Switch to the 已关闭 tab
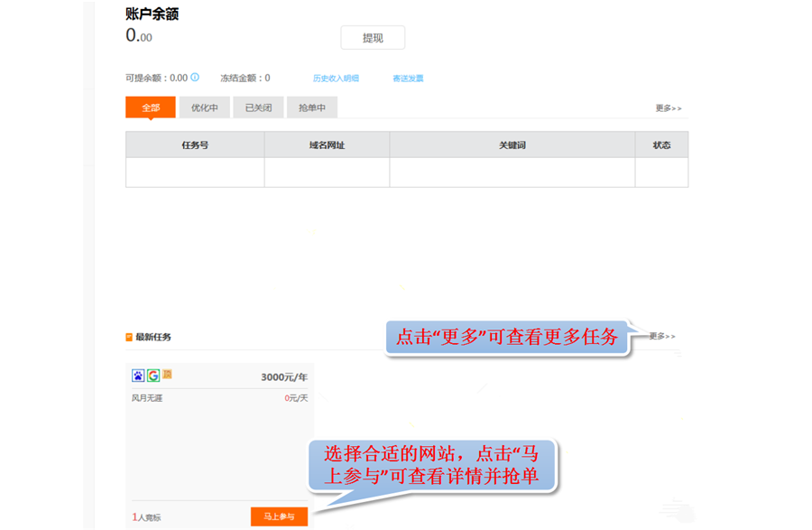The width and height of the screenshot is (812, 530). pos(259,107)
